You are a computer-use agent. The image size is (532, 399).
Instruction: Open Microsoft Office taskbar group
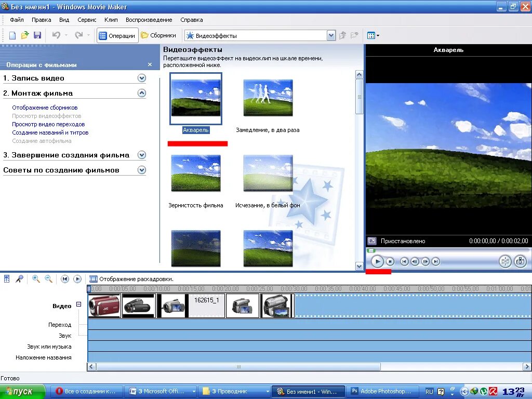(161, 391)
